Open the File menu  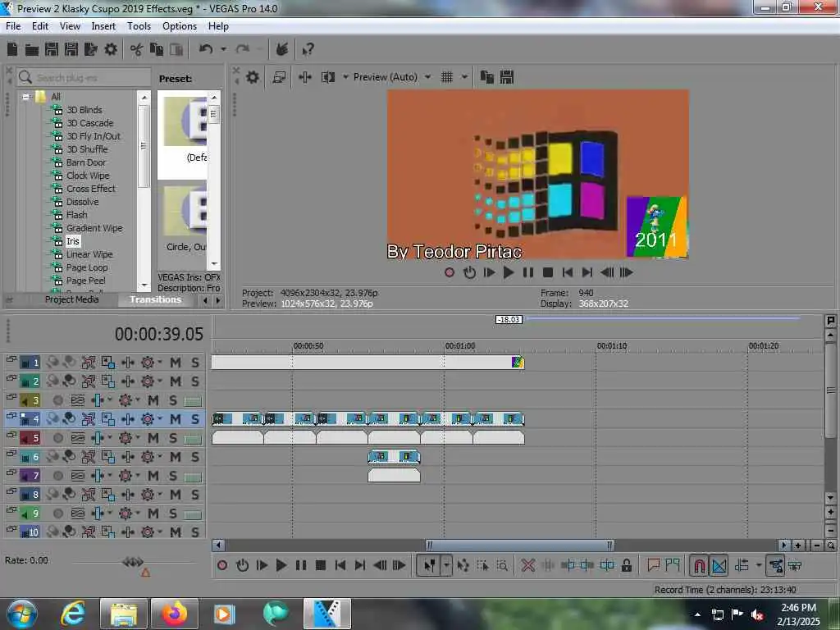click(x=13, y=26)
